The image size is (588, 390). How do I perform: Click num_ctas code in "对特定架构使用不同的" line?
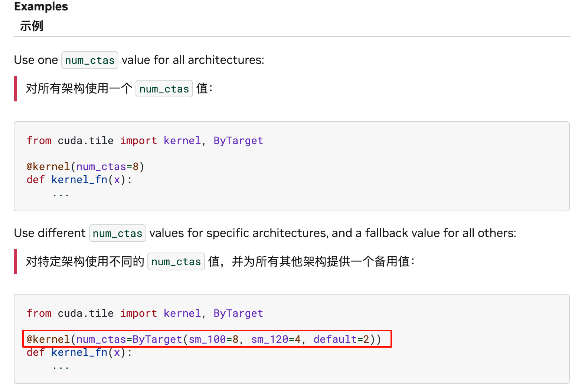[x=176, y=262]
